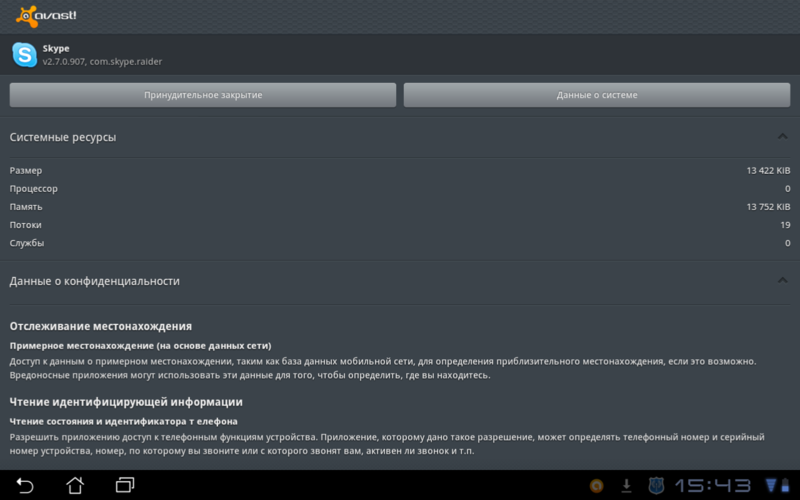Select the Процессор value 0
This screenshot has height=500, width=800.
click(787, 189)
